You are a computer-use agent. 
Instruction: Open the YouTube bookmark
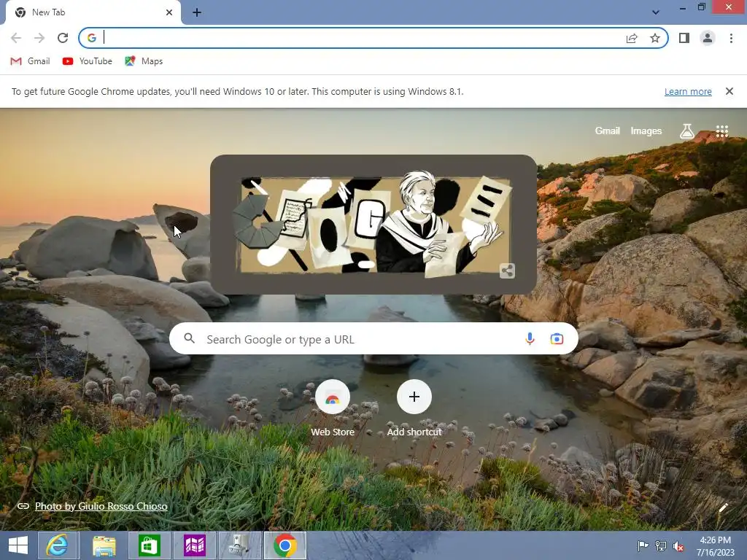point(88,61)
